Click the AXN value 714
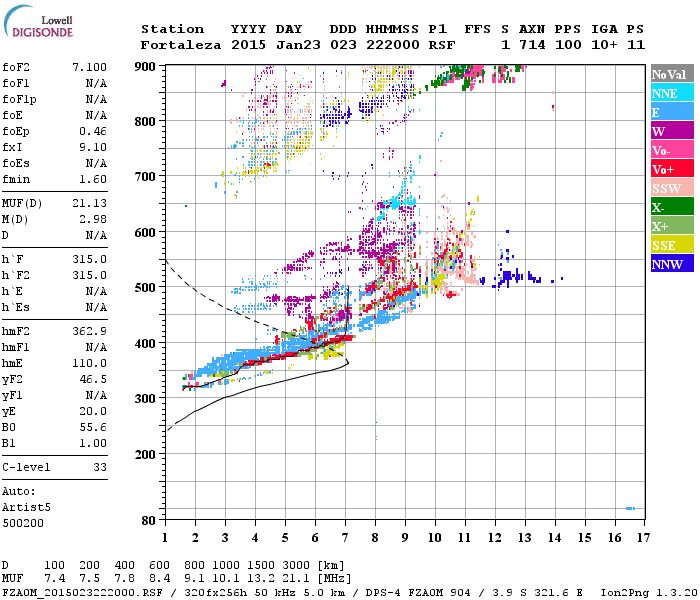700x600 pixels. 532,45
